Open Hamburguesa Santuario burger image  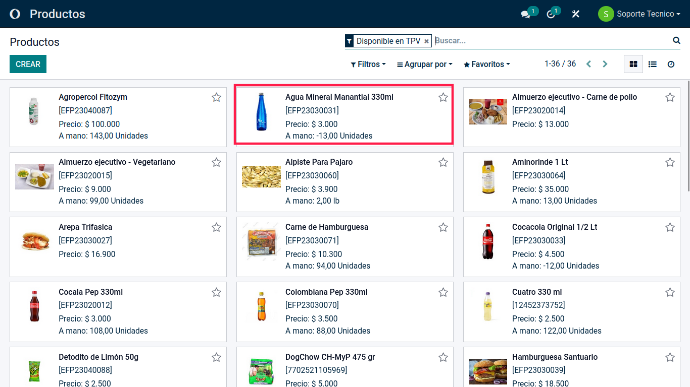coord(488,372)
